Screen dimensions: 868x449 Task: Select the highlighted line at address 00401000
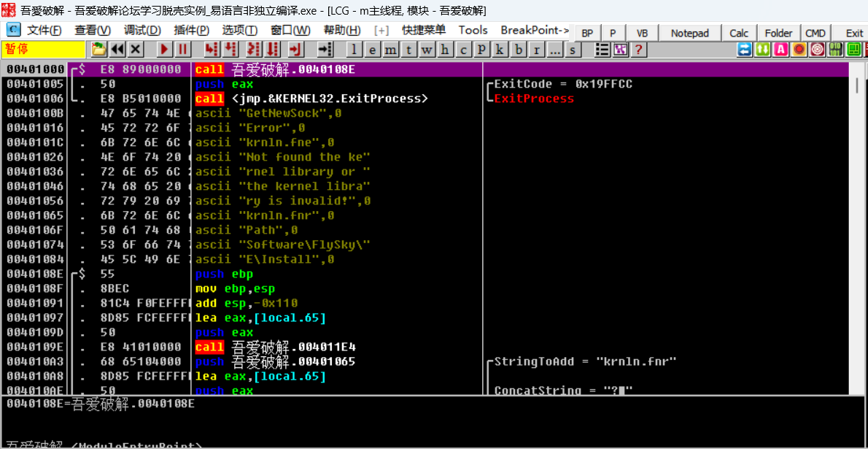(424, 70)
